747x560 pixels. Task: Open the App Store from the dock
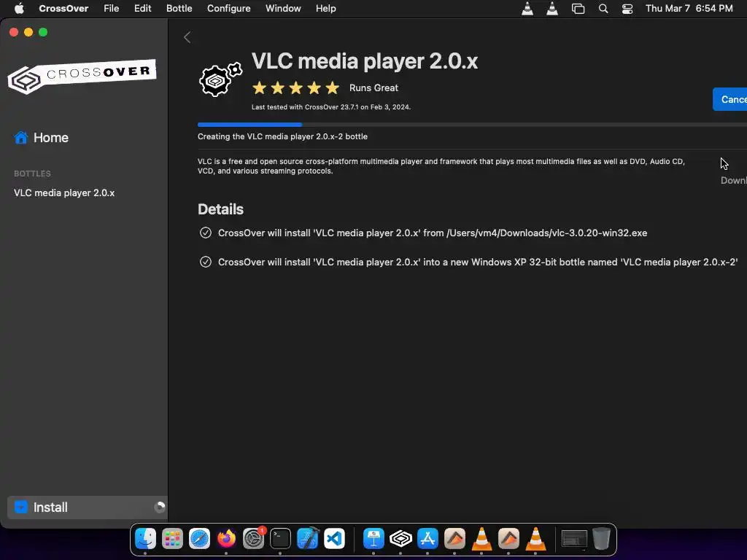click(x=427, y=539)
